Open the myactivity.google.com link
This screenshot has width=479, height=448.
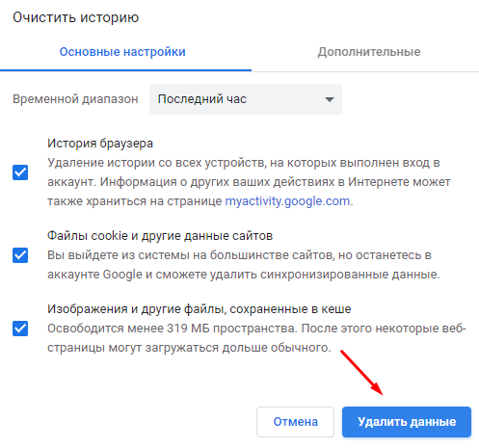point(287,201)
